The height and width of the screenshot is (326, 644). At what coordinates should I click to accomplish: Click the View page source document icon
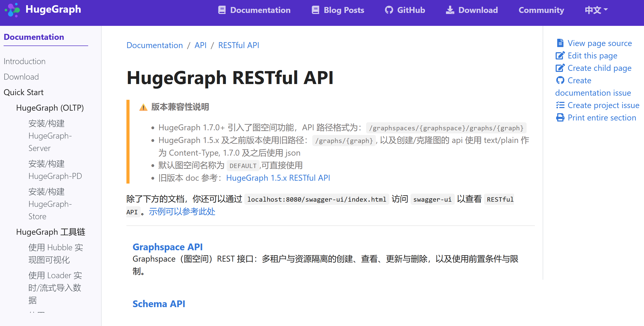point(560,43)
